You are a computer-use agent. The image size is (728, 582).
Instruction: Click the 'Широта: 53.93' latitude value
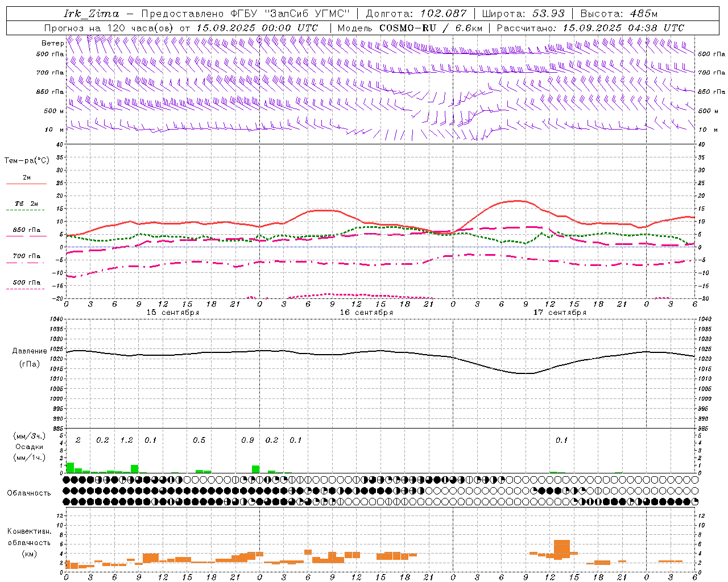(x=523, y=14)
